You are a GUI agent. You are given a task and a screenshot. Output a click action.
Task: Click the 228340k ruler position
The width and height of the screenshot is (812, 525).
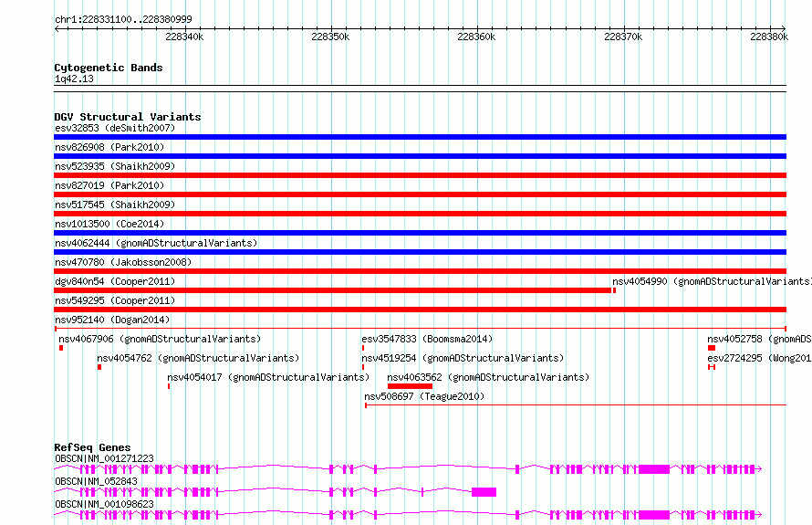coord(184,37)
